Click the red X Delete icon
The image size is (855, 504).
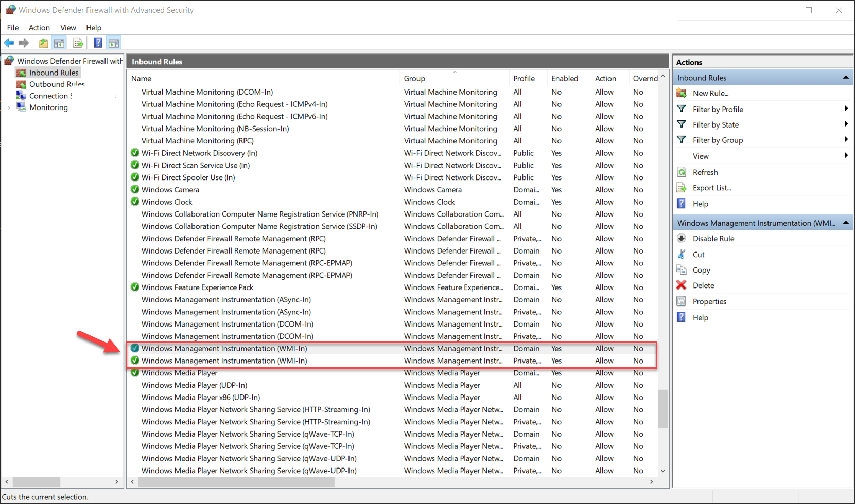point(682,285)
